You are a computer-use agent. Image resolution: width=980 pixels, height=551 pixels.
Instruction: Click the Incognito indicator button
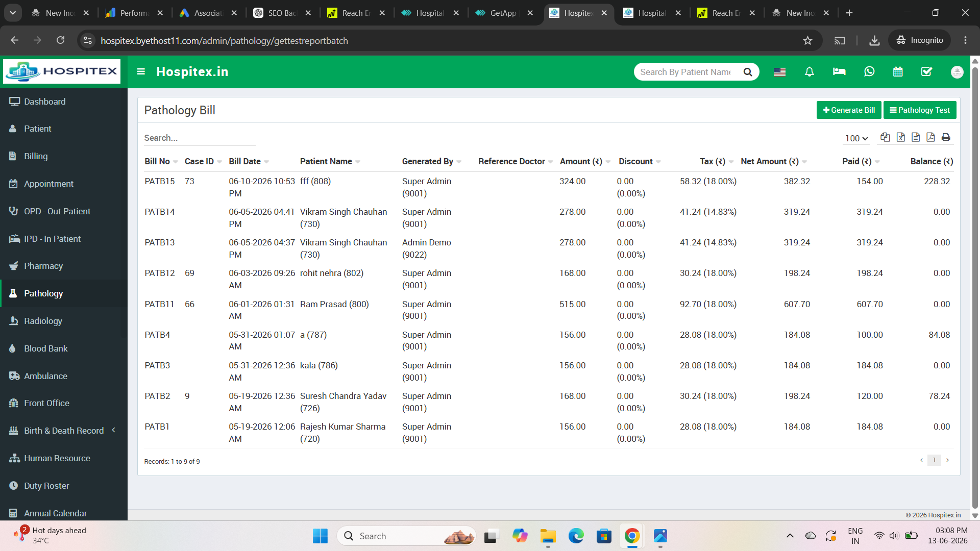(x=920, y=40)
